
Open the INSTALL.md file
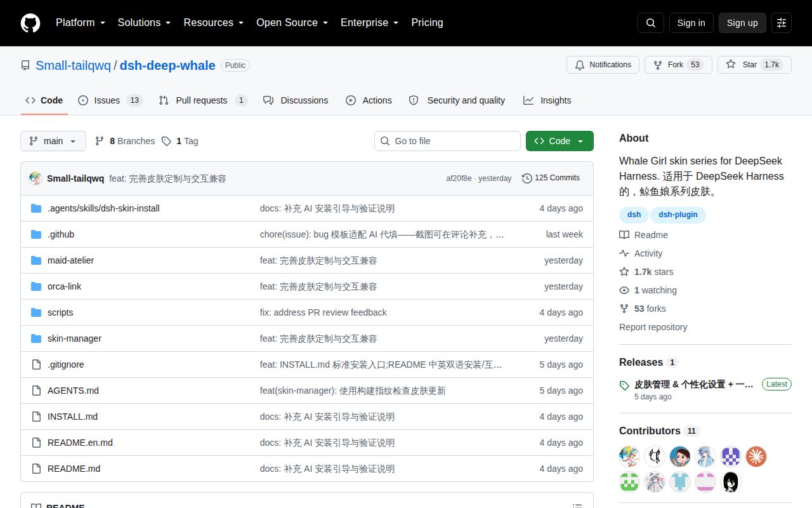pyautogui.click(x=72, y=417)
